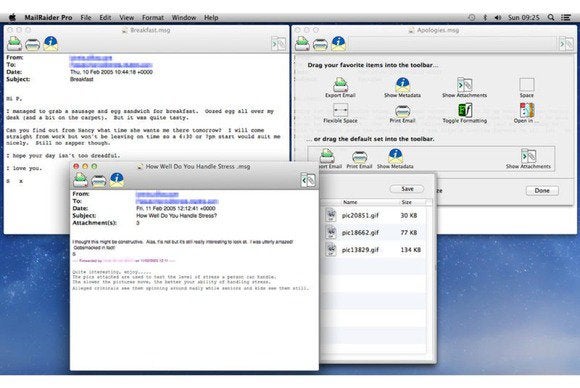
Task: Click the 77 KB size cell
Action: point(409,233)
